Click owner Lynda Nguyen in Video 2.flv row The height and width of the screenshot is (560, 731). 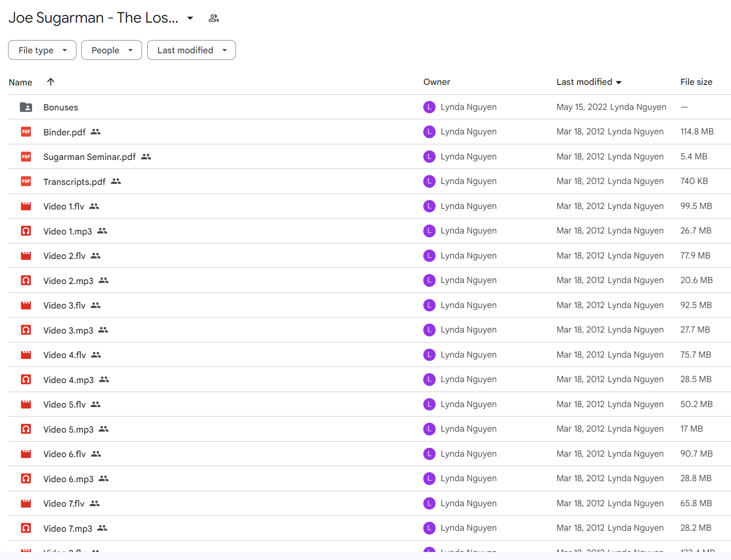coord(468,256)
